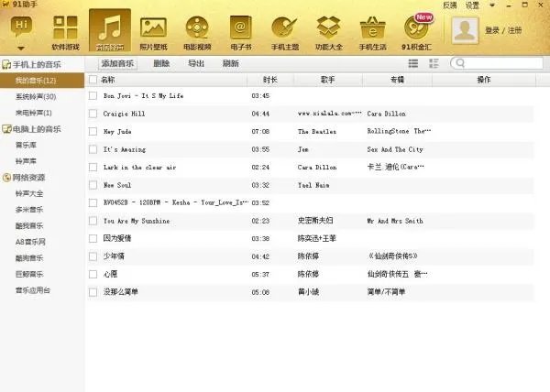Select 我的音乐(12) in sidebar
Screen dimensions: 550x392
tap(42, 81)
